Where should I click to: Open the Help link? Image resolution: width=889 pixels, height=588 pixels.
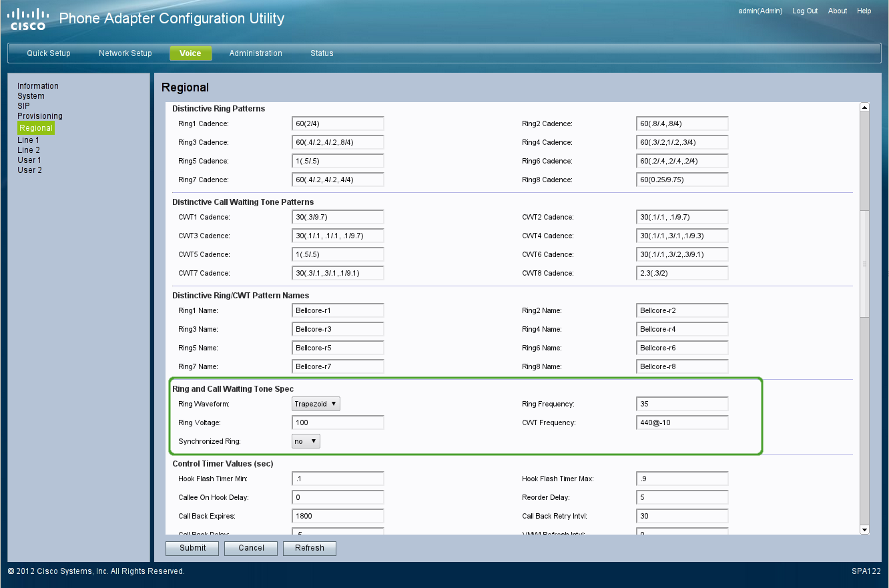click(864, 11)
